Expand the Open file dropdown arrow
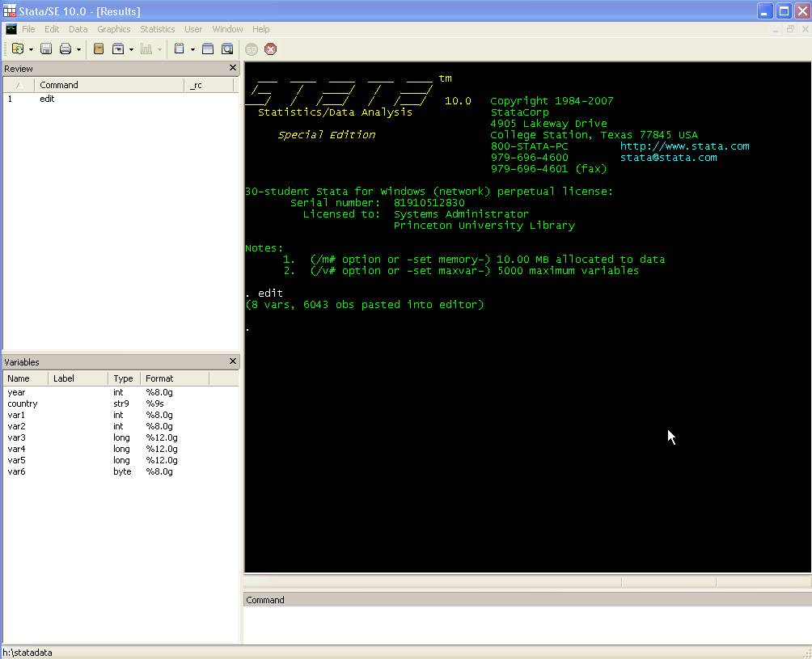812x659 pixels. pos(31,50)
